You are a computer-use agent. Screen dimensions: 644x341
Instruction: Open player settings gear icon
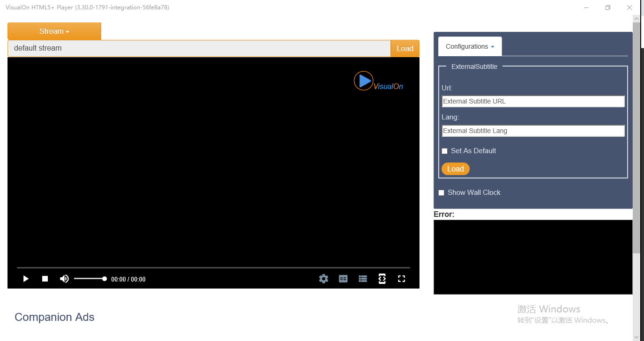click(x=323, y=279)
